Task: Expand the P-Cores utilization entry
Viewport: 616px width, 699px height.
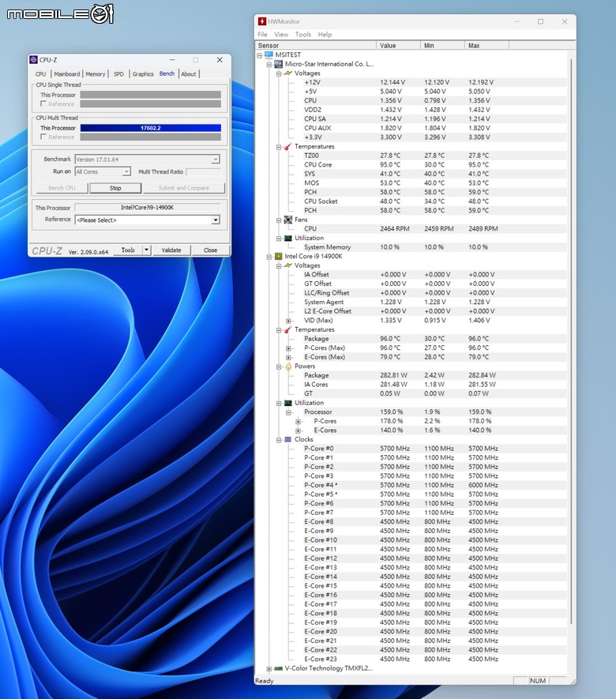Action: [x=299, y=422]
